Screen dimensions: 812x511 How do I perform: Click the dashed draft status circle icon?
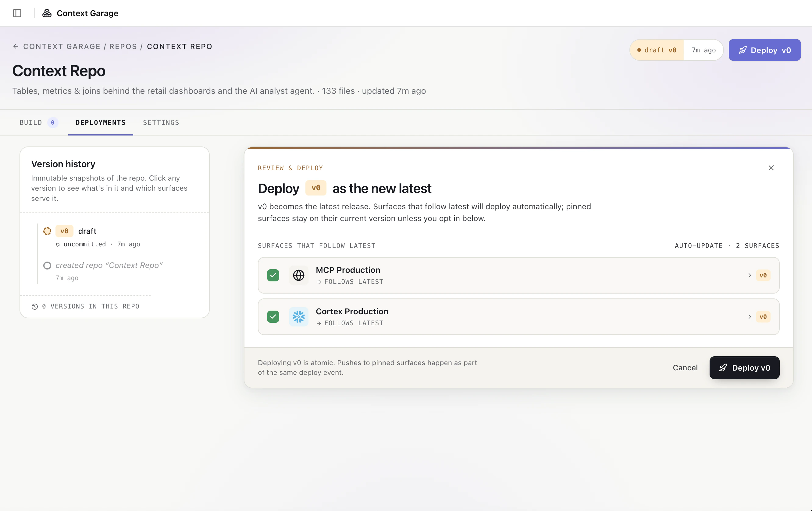pyautogui.click(x=47, y=231)
